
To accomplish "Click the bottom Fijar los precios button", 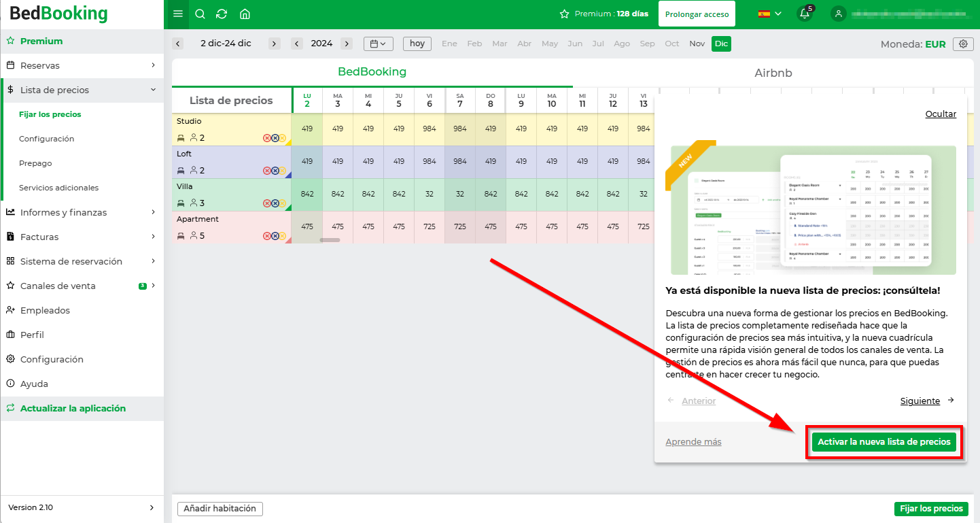I will tap(931, 509).
